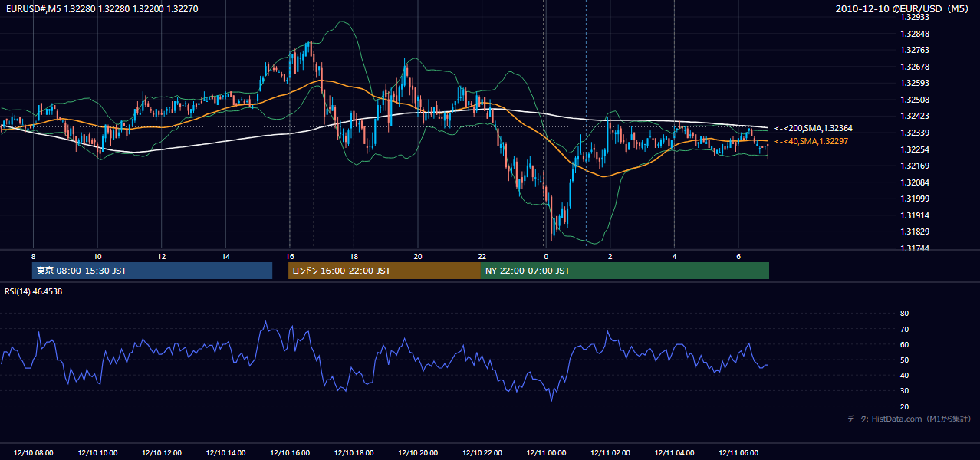
Task: Click the bottom timestamp 12/11 04:00
Action: tap(674, 453)
